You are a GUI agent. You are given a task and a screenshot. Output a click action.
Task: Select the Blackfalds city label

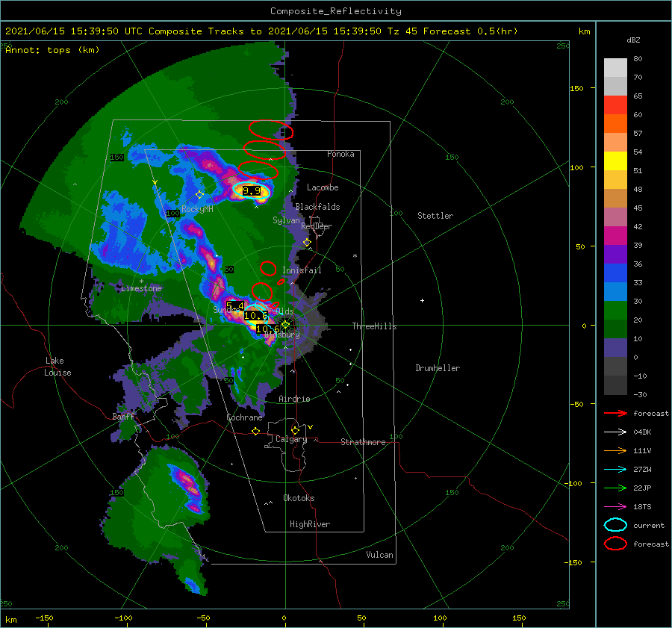(317, 207)
